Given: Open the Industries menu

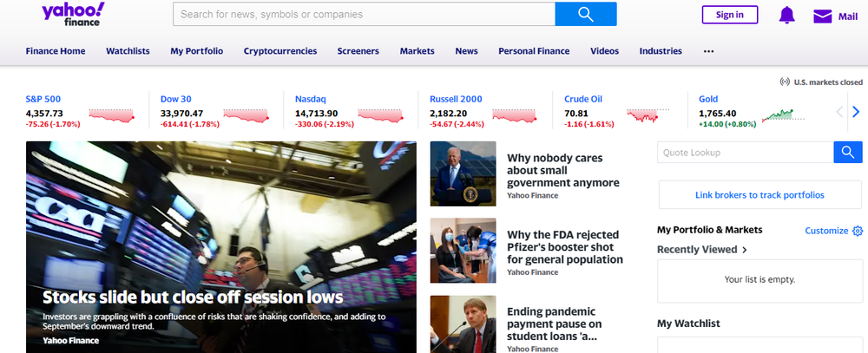Looking at the screenshot, I should pos(661,51).
